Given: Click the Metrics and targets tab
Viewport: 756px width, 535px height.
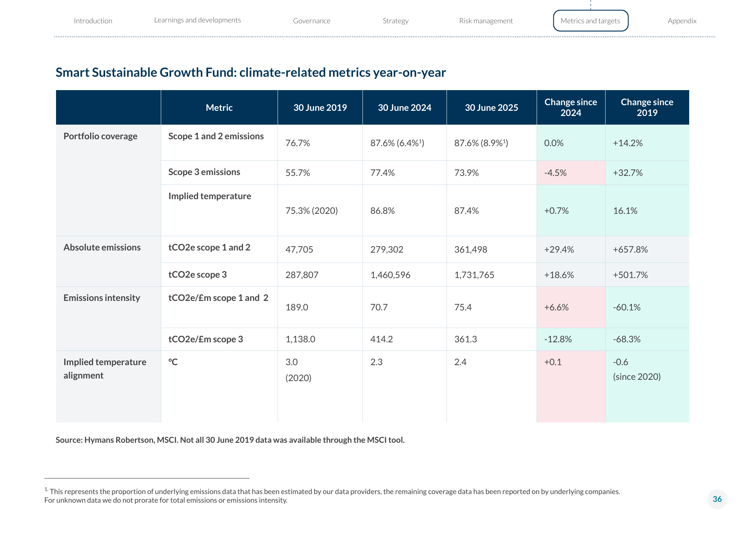Looking at the screenshot, I should [x=590, y=21].
